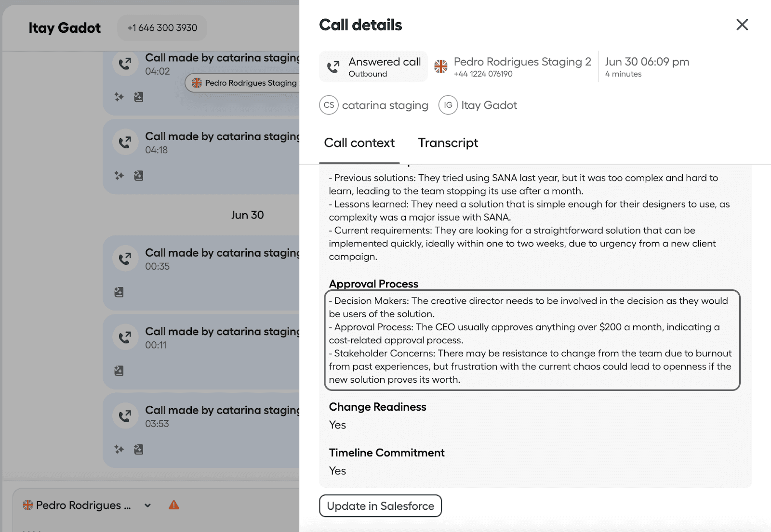Click the AI sparkle icon on the 04:02 call
Screen dimensions: 771x532
point(119,97)
